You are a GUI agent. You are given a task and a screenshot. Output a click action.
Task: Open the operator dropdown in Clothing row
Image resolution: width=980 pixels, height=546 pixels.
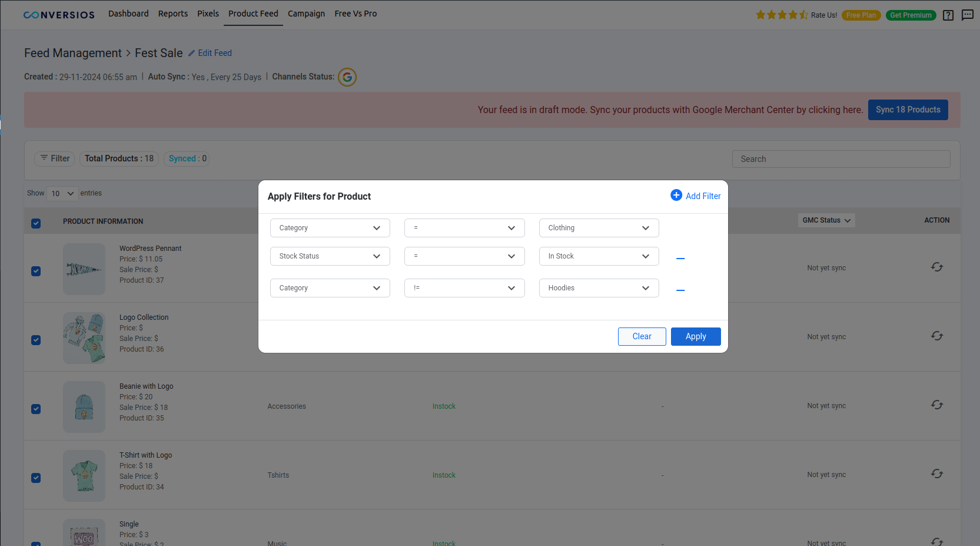click(464, 228)
